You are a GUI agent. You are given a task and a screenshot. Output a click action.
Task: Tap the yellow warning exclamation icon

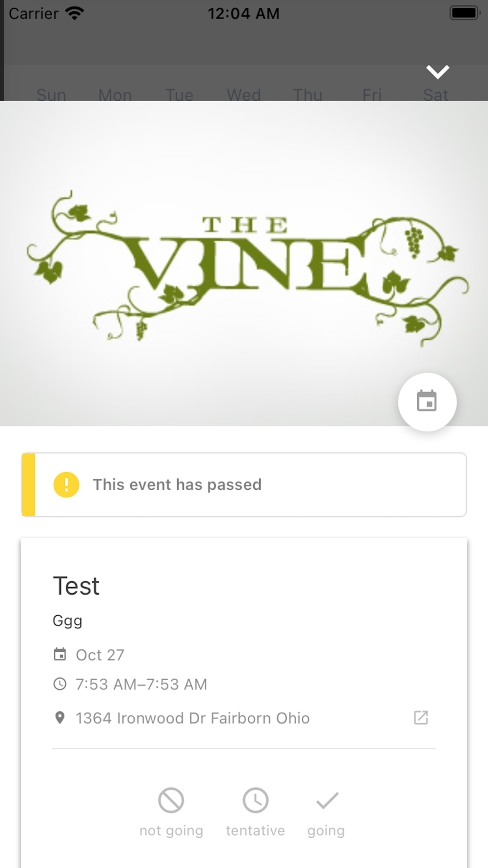66,484
